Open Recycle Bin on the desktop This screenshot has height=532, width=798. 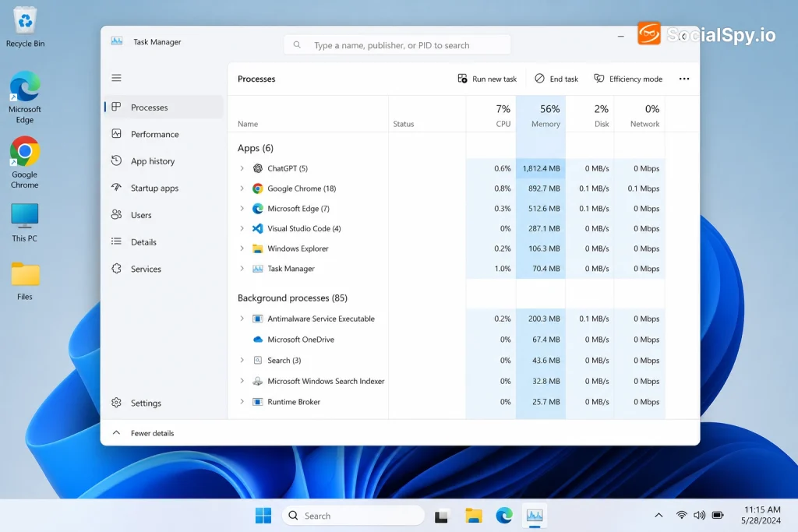25,26
